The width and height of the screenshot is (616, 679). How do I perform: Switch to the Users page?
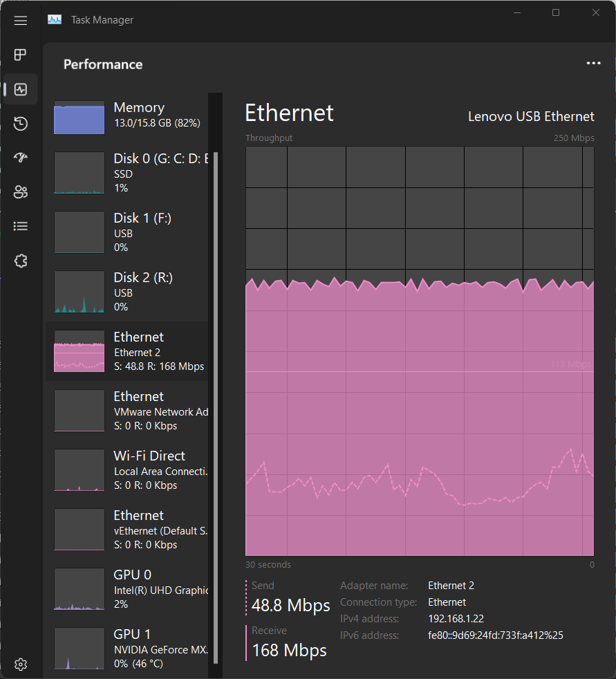[21, 192]
